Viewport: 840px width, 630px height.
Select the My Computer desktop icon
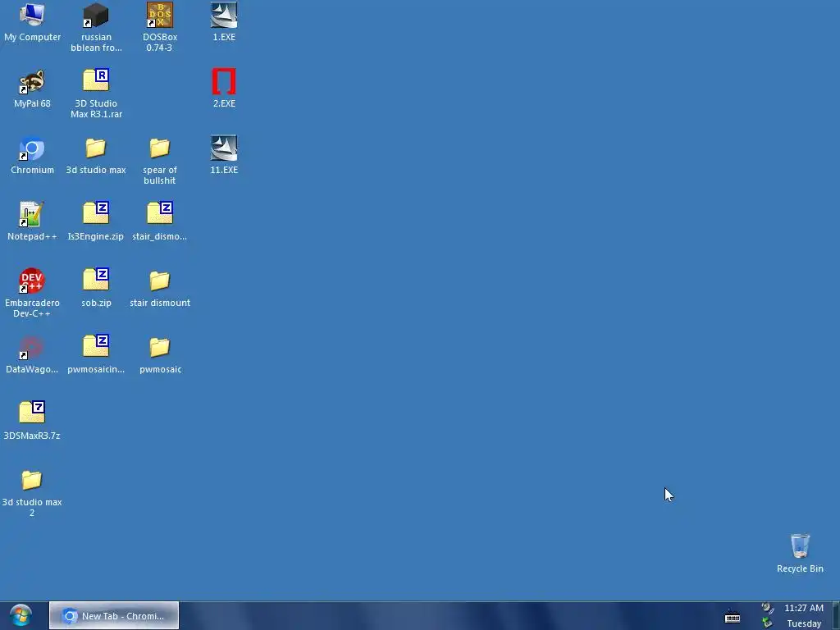(32, 22)
